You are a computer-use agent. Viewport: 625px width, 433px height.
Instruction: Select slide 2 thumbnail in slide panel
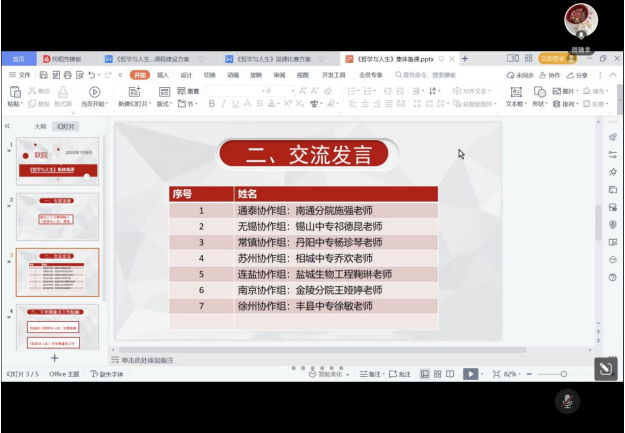tap(58, 217)
